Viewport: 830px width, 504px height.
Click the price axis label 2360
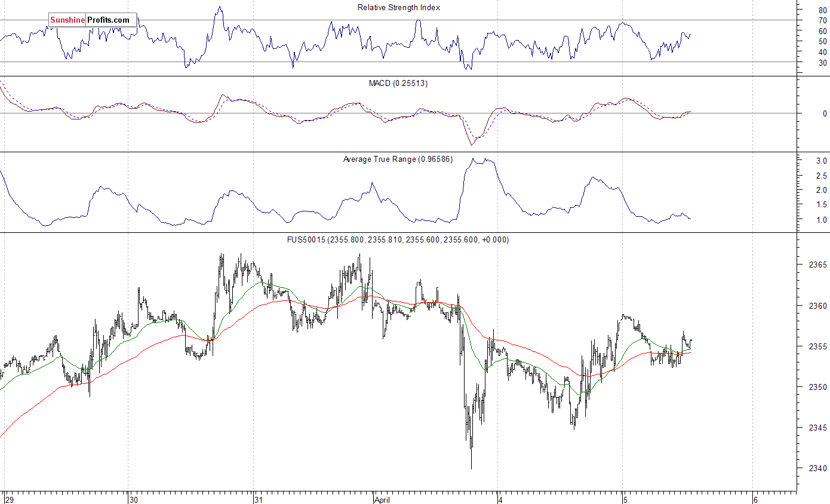click(817, 306)
